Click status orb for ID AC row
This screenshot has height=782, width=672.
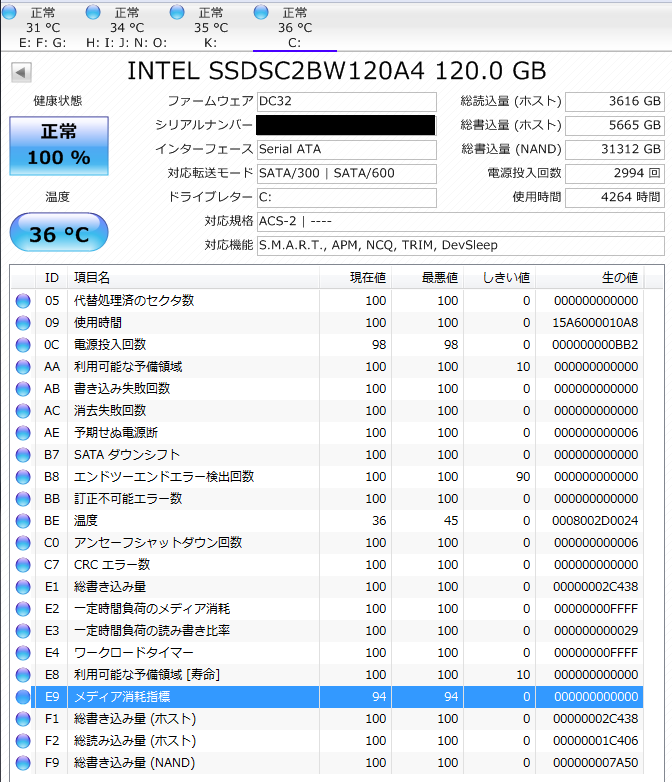click(x=23, y=410)
